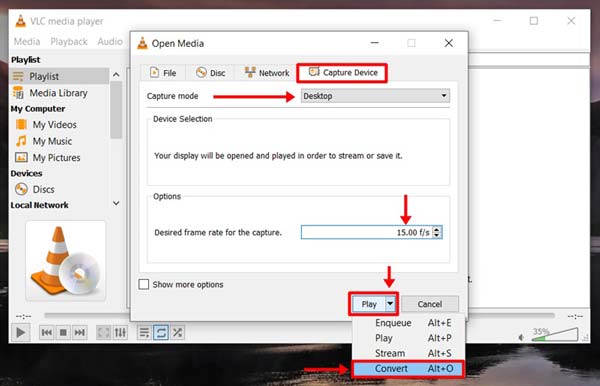Click the Play button in Open Media
600x386 pixels.
369,304
